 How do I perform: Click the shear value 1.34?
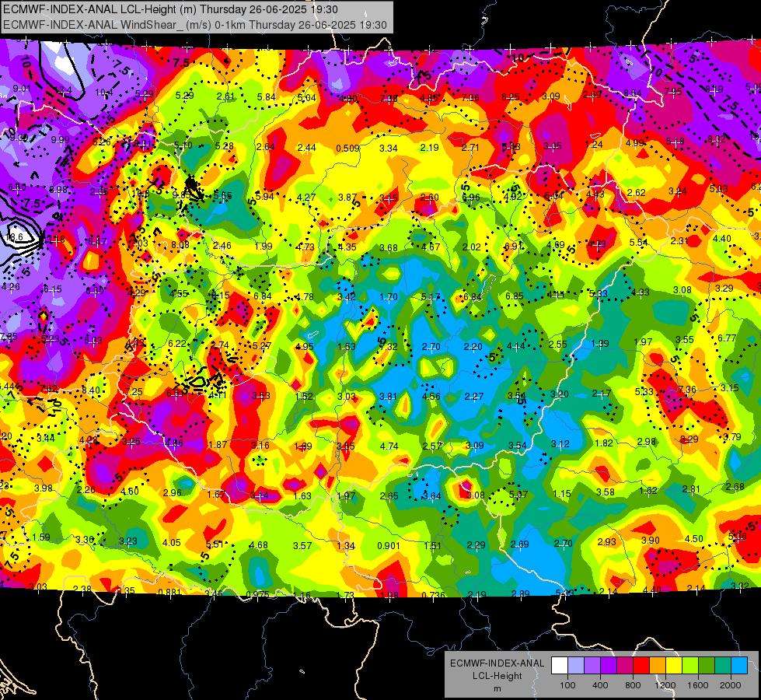click(346, 545)
